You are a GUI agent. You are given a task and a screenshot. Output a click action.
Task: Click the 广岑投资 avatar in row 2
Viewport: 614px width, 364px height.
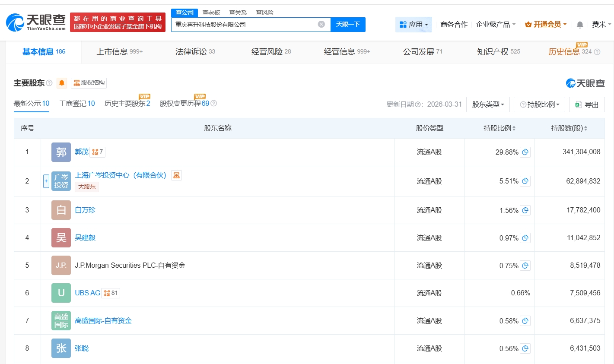coord(61,181)
